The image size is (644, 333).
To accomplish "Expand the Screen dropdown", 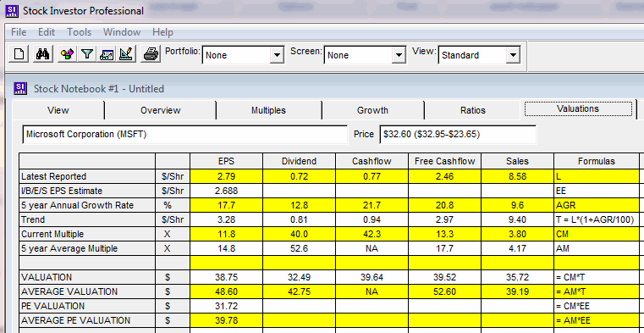I will [x=399, y=55].
